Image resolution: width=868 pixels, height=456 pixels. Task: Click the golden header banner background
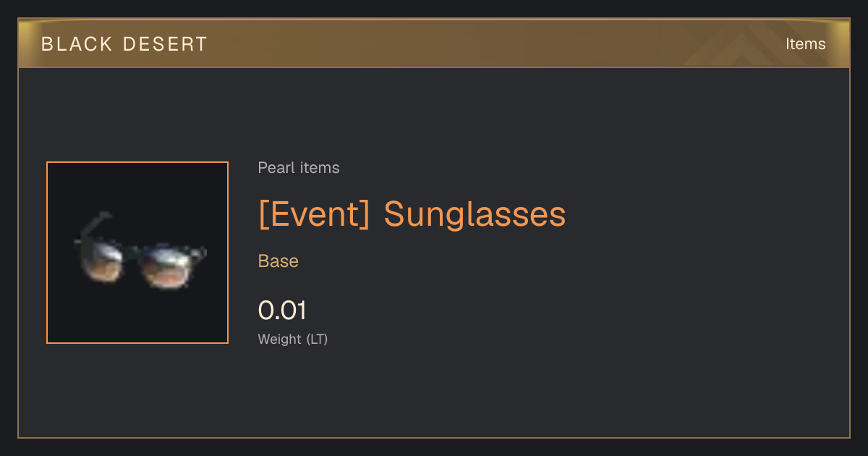tap(434, 44)
